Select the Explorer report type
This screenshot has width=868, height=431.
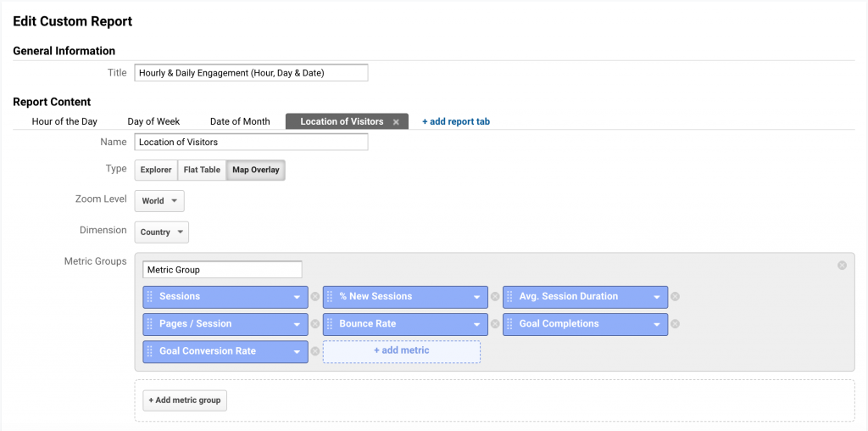coord(156,170)
